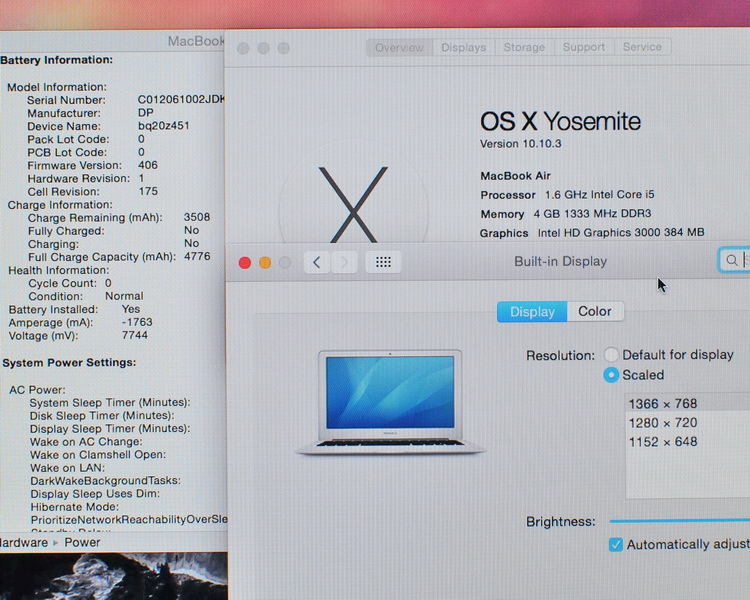
Task: Click Full Charge Capacity value 4776
Action: pos(197,256)
